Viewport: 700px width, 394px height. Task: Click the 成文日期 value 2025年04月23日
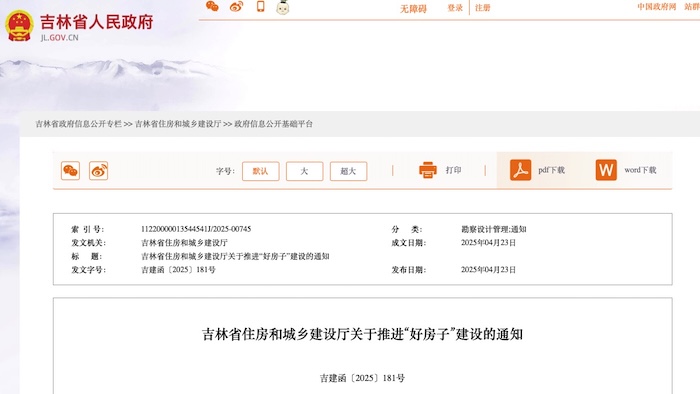point(488,243)
